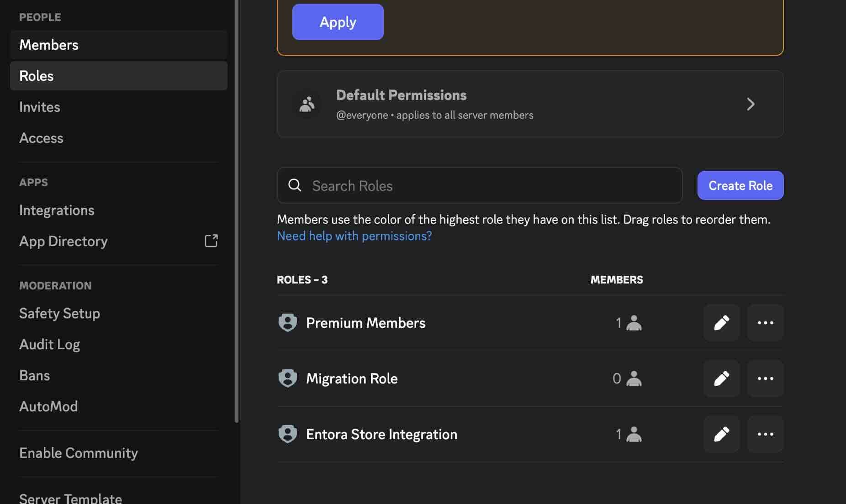Expand Default Permissions settings
Image resolution: width=846 pixels, height=504 pixels.
pyautogui.click(x=751, y=104)
